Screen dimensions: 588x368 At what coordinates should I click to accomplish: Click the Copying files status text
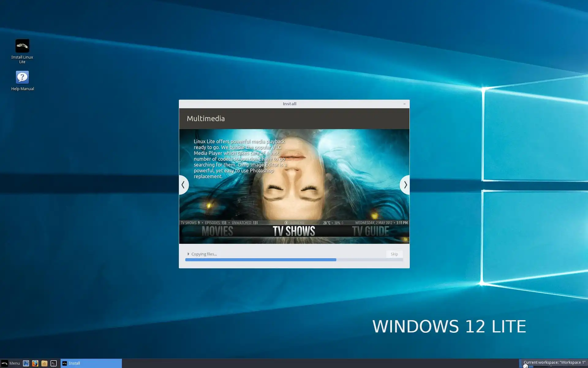pos(204,254)
